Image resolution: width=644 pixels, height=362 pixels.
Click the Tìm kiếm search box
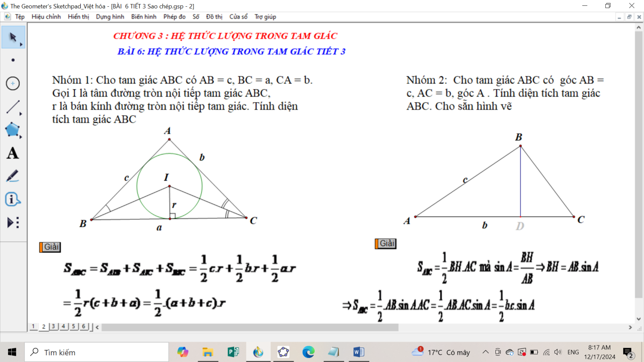(x=97, y=352)
